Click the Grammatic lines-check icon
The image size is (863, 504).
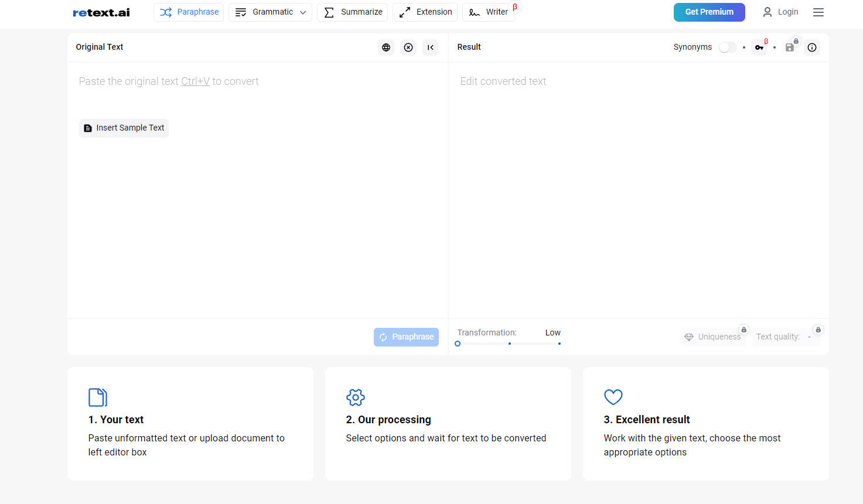coord(241,12)
